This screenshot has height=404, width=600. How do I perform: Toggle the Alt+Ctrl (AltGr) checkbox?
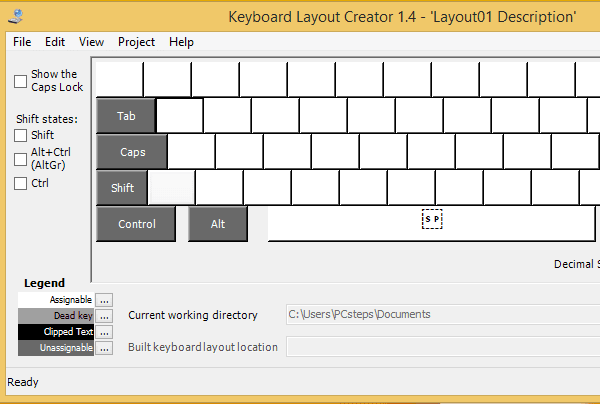[20, 159]
